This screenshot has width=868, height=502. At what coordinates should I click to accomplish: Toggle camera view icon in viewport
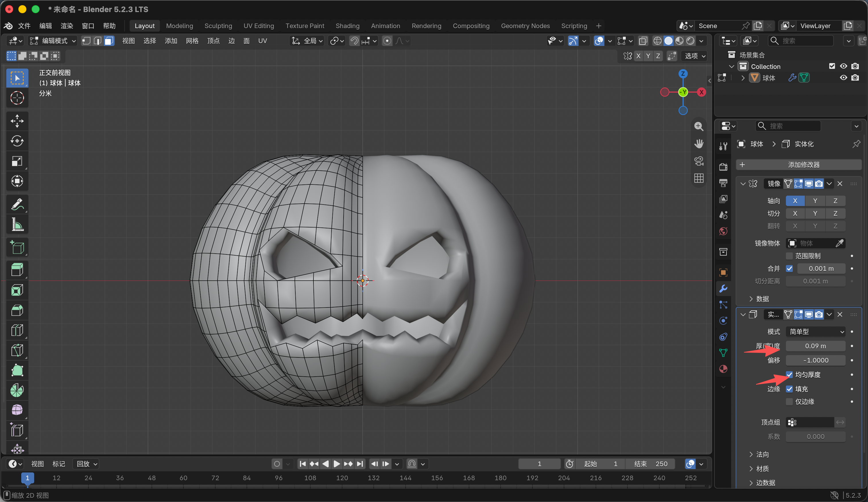pos(699,161)
